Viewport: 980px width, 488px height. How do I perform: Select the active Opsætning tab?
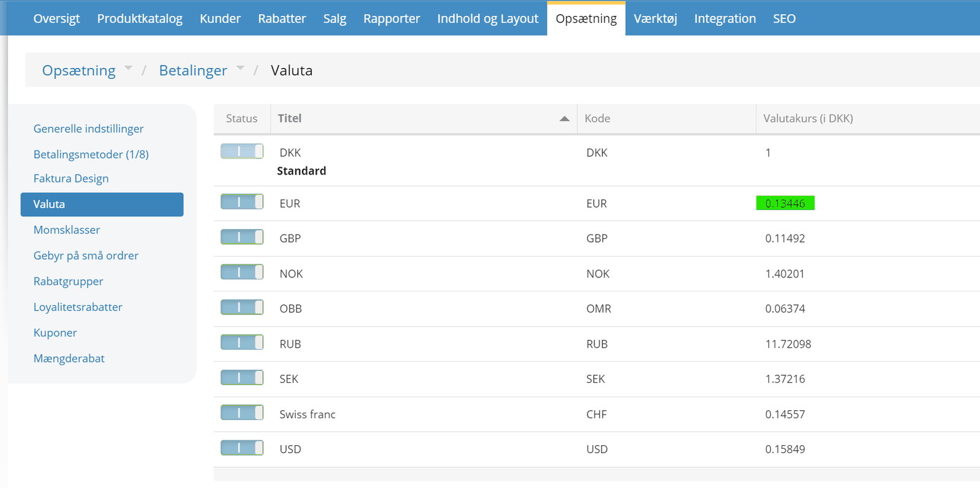tap(586, 18)
